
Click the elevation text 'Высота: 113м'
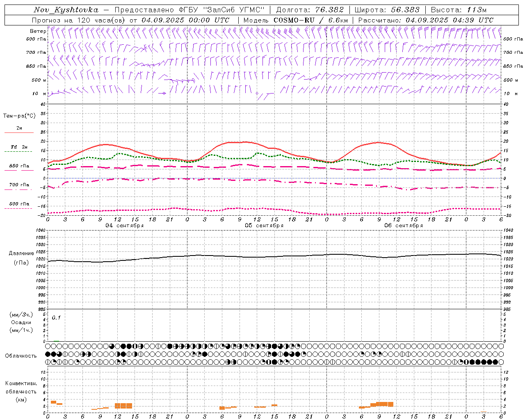[x=459, y=10]
